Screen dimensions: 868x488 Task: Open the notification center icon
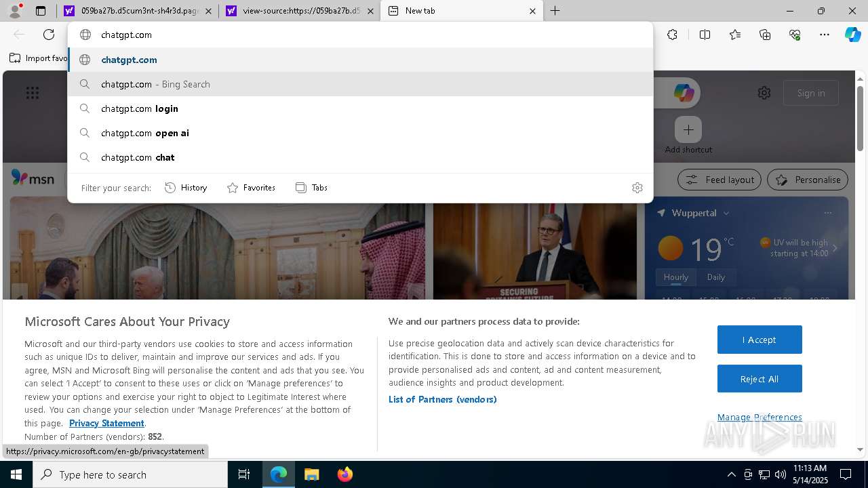tap(846, 474)
